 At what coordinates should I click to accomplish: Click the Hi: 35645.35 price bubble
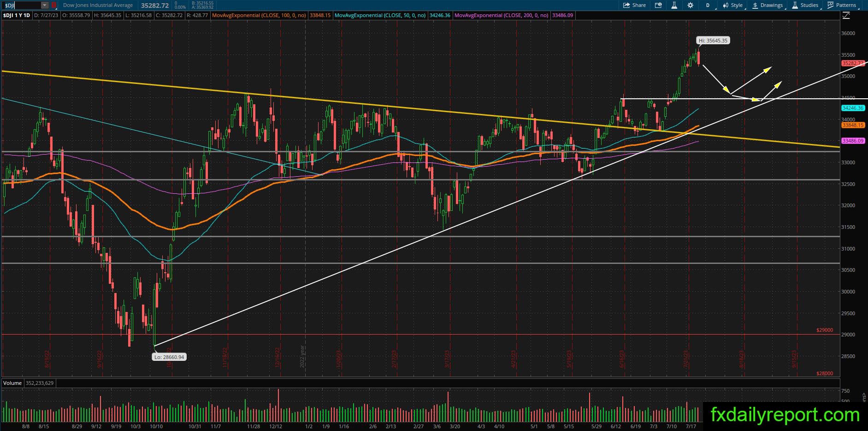click(713, 41)
